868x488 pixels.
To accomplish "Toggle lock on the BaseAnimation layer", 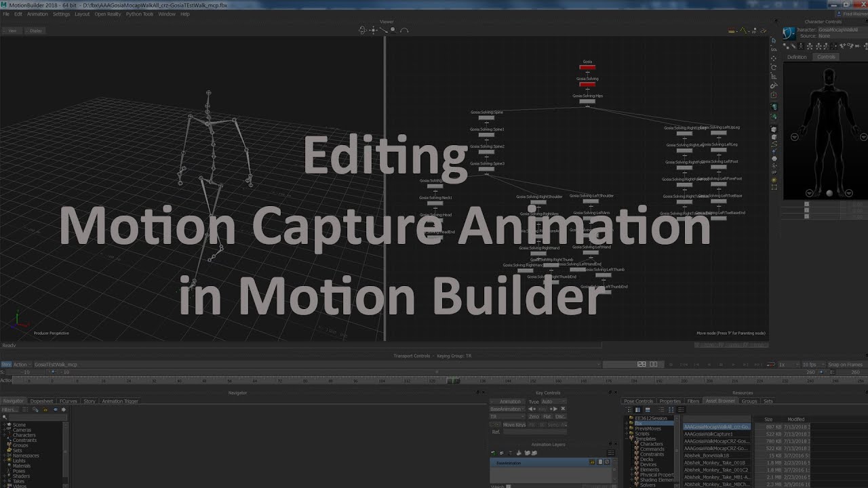I will tap(592, 462).
